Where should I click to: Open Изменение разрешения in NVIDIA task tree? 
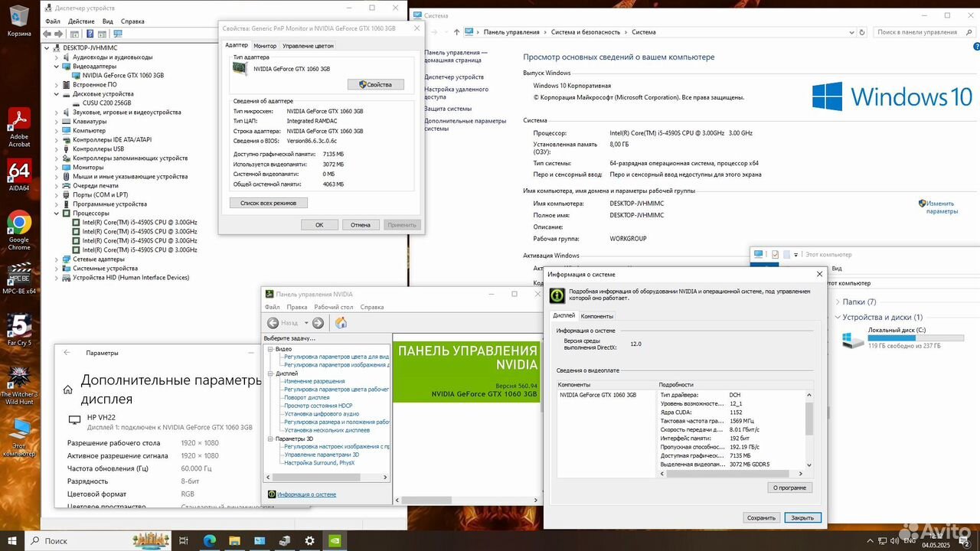pos(315,381)
